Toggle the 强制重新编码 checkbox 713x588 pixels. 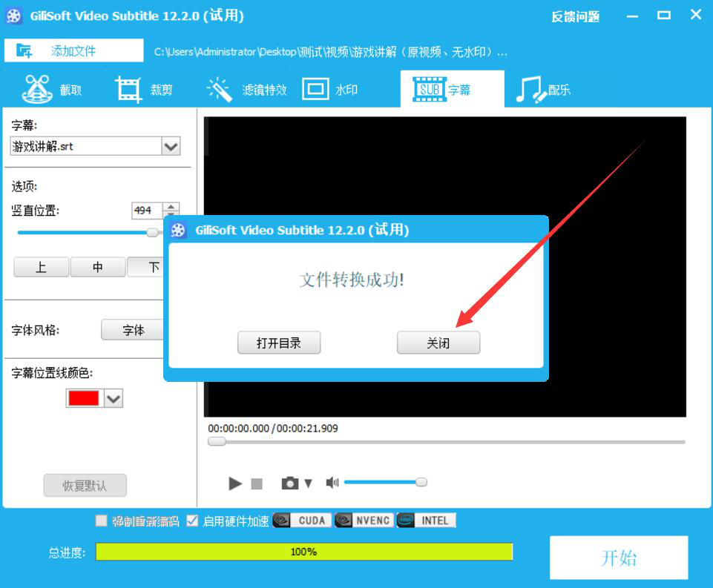point(102,521)
